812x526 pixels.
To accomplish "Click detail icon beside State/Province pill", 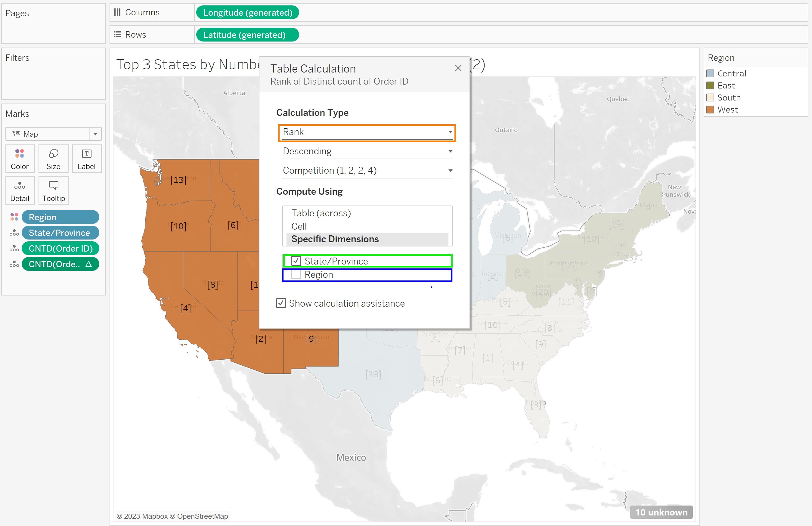I will [x=14, y=233].
